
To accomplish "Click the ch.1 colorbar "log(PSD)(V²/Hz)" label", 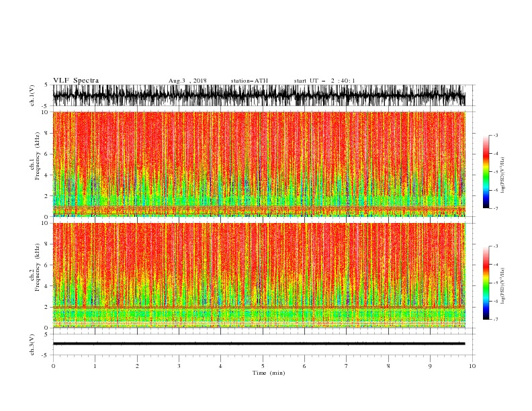I will 502,175.
